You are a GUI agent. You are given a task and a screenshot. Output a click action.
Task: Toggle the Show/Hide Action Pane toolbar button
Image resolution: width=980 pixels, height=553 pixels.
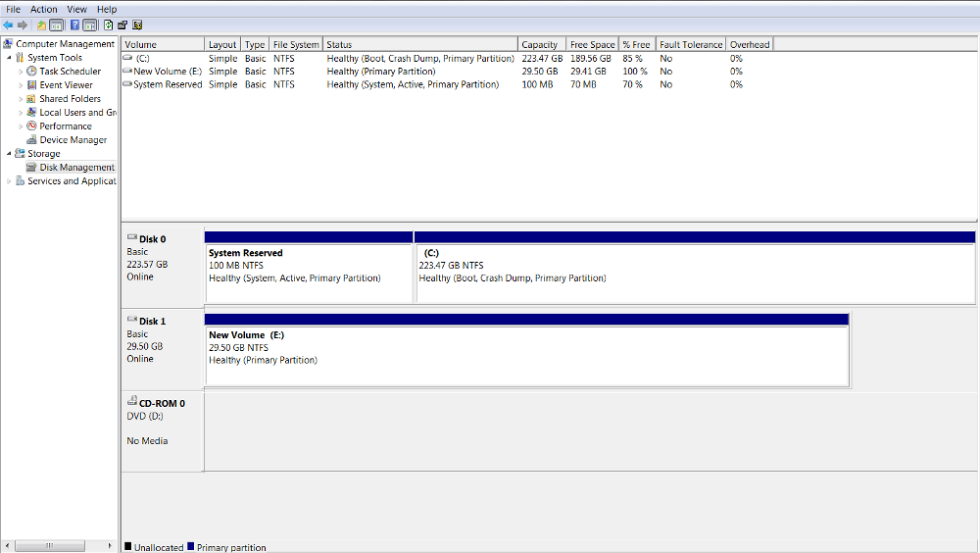pyautogui.click(x=90, y=25)
